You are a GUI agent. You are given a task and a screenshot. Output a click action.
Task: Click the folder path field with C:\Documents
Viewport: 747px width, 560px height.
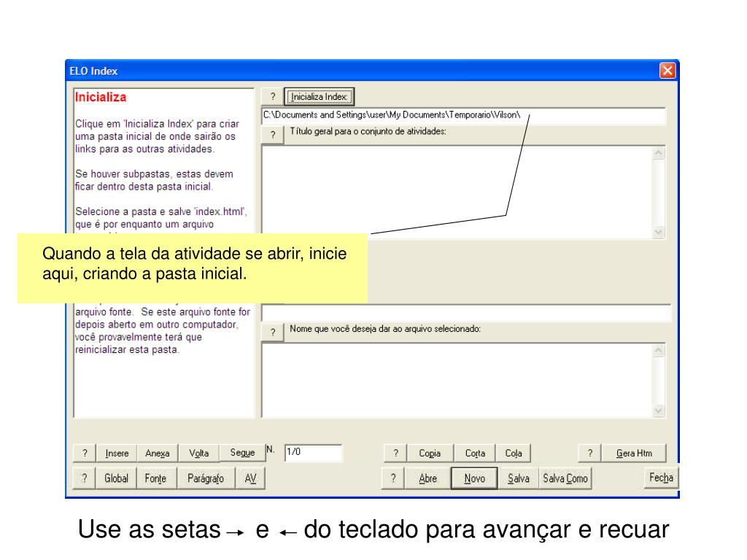tap(463, 115)
